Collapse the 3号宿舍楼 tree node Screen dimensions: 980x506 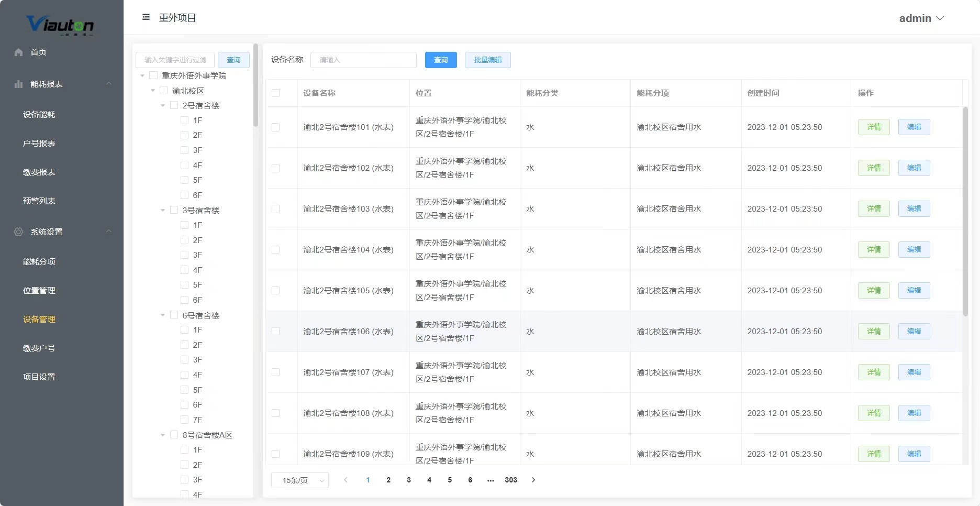pyautogui.click(x=163, y=211)
